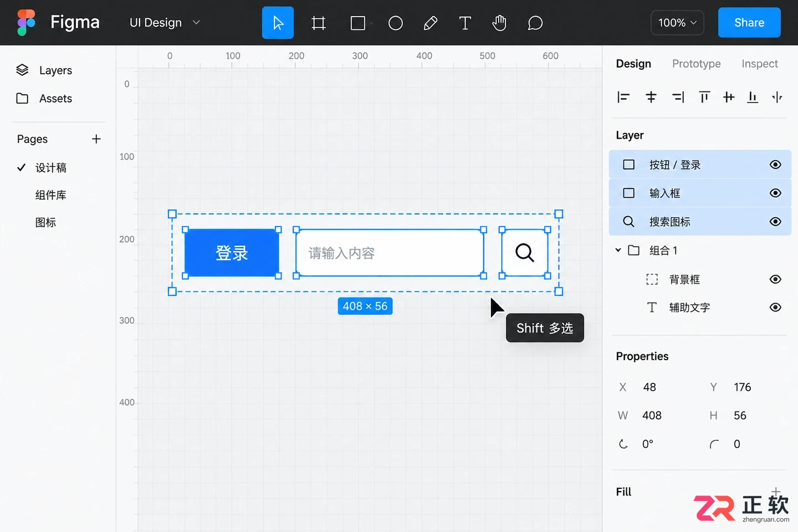The width and height of the screenshot is (798, 532).
Task: Align selection to bottom edge
Action: click(x=753, y=98)
